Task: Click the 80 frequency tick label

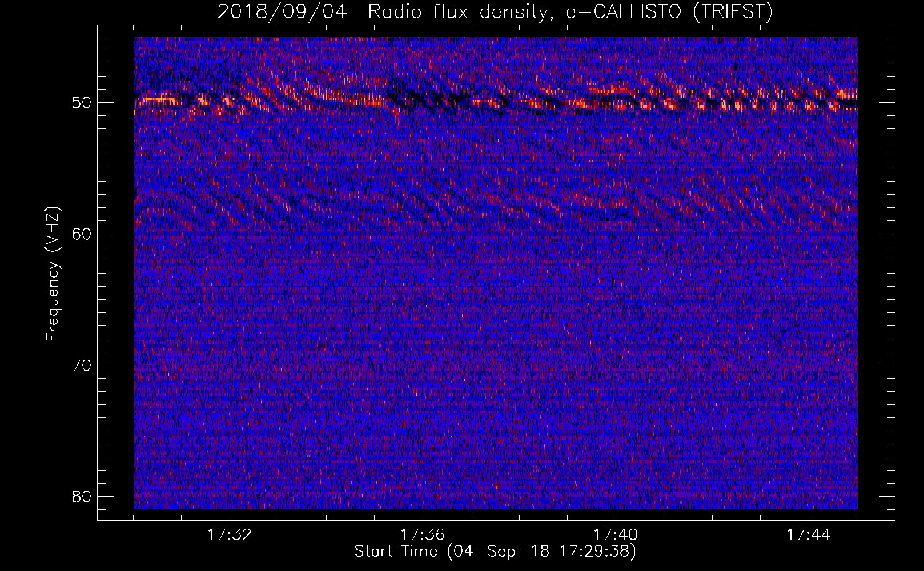Action: (x=82, y=497)
